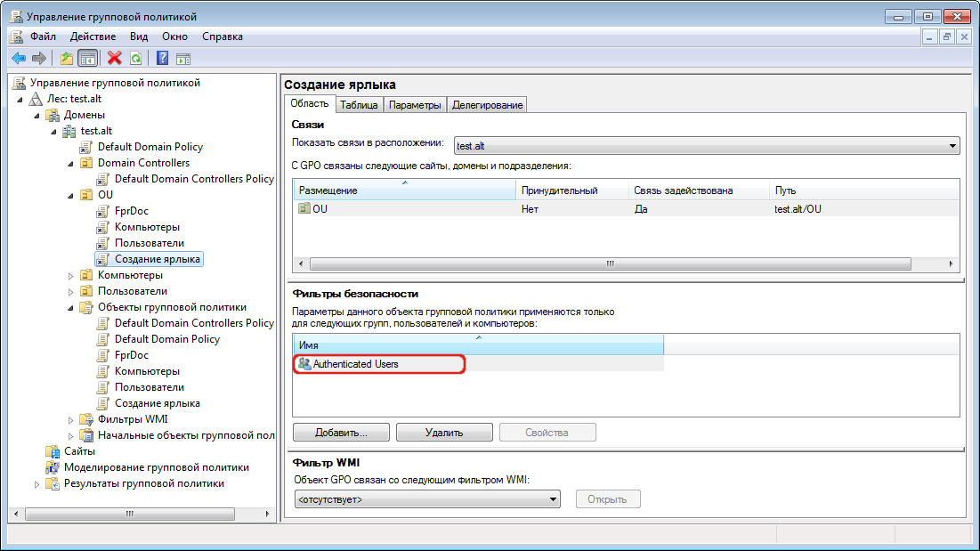Click the Открыть button
Screen dimensions: 980x551
(608, 499)
